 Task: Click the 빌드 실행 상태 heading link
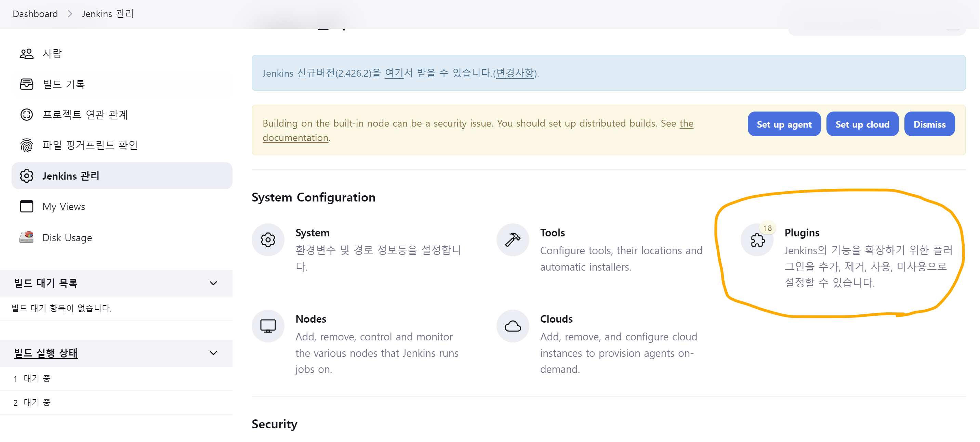(46, 353)
